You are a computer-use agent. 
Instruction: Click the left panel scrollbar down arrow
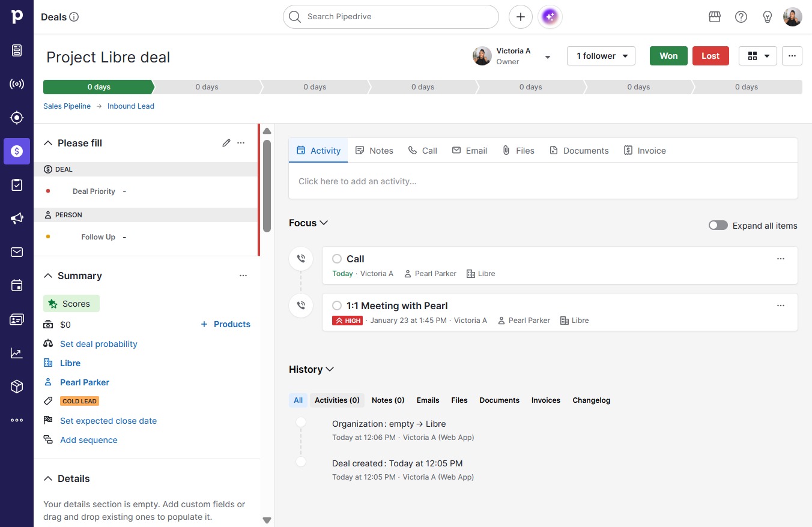point(267,520)
